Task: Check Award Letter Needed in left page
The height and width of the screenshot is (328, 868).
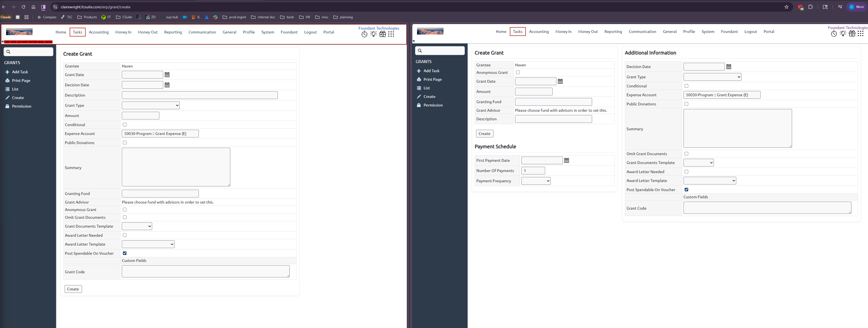Action: point(125,235)
